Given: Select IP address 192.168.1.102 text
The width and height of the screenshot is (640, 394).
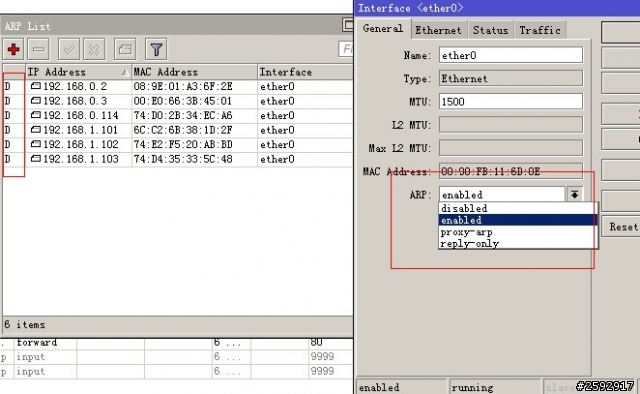Looking at the screenshot, I should (81, 144).
